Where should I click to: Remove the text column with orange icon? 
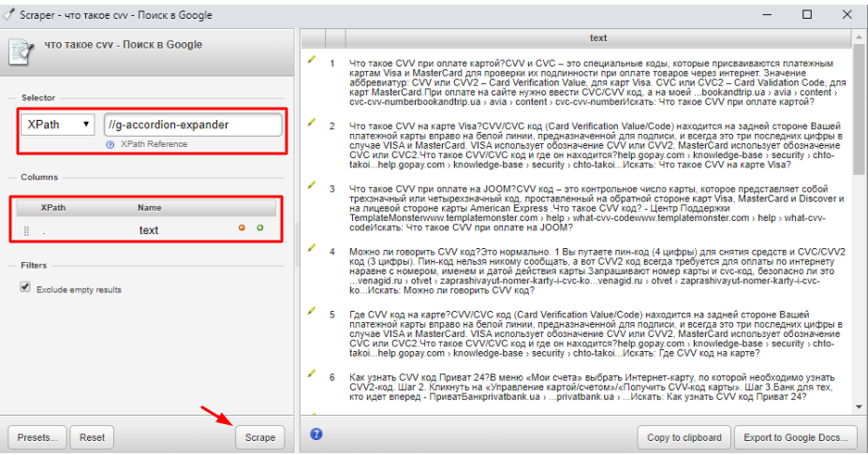[x=242, y=227]
